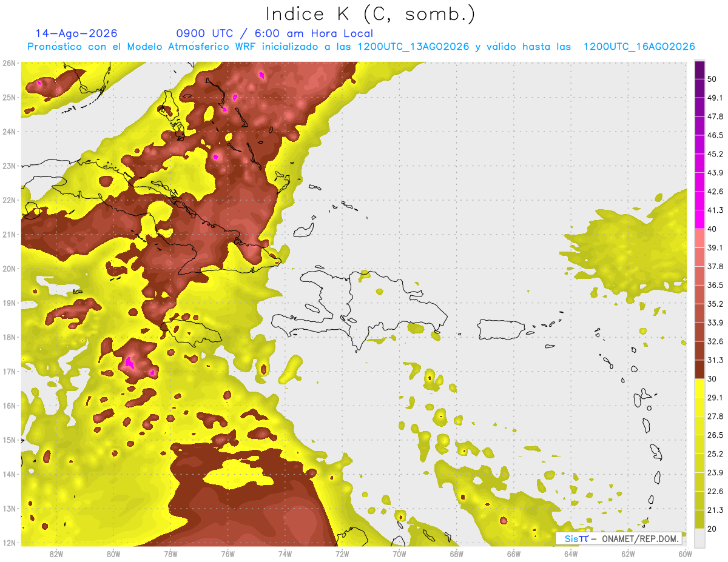
Task: Click the longitude label '68W'
Action: [456, 554]
